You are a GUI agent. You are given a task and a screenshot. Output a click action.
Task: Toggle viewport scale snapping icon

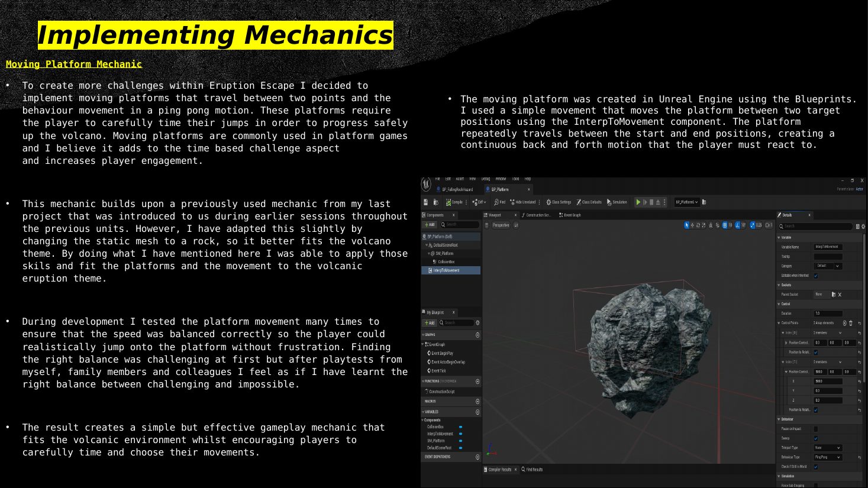tap(753, 225)
